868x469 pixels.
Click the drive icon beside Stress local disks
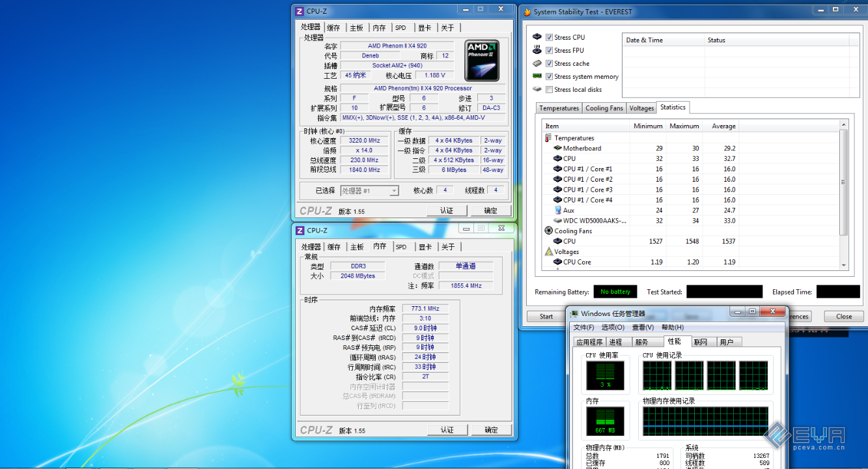point(537,89)
